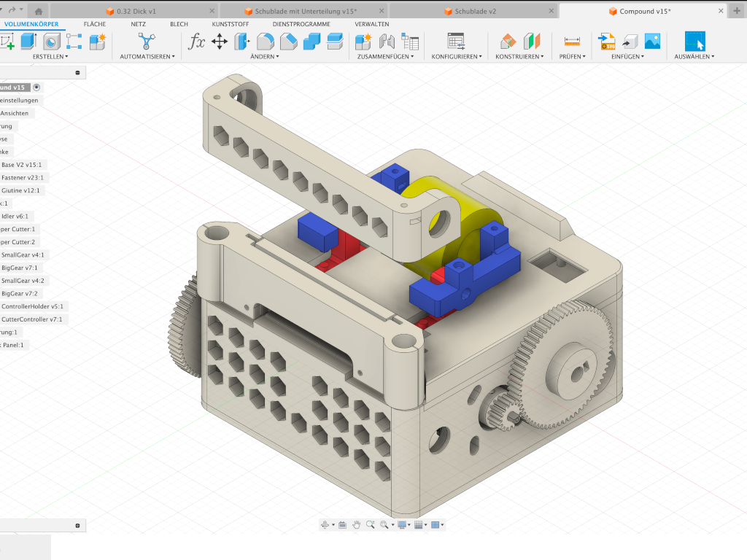Switch to the DIENSTPROGRAMME tab

(x=301, y=24)
